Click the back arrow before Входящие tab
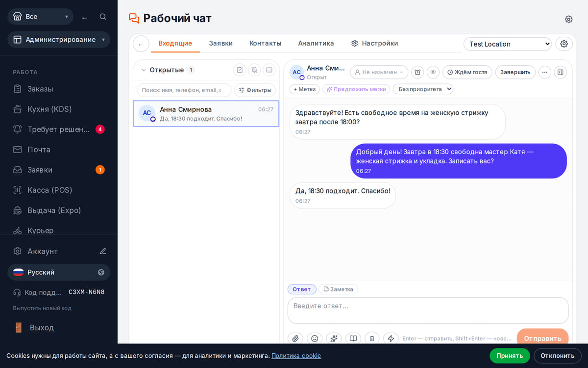Screen dimensions: 588x368 (x=141, y=44)
